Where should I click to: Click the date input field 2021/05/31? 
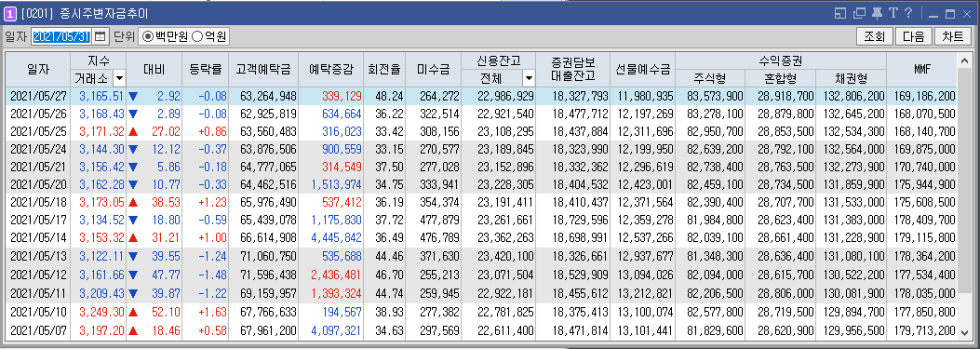click(x=61, y=37)
